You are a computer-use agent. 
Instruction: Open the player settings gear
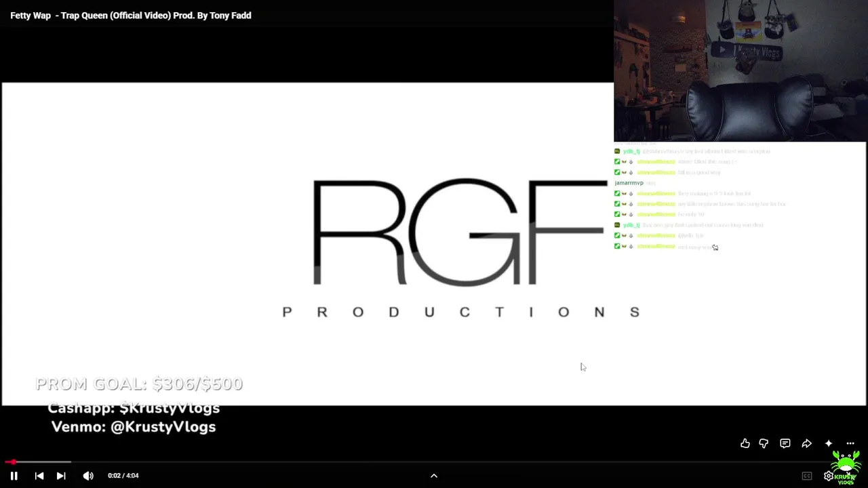coord(829,476)
